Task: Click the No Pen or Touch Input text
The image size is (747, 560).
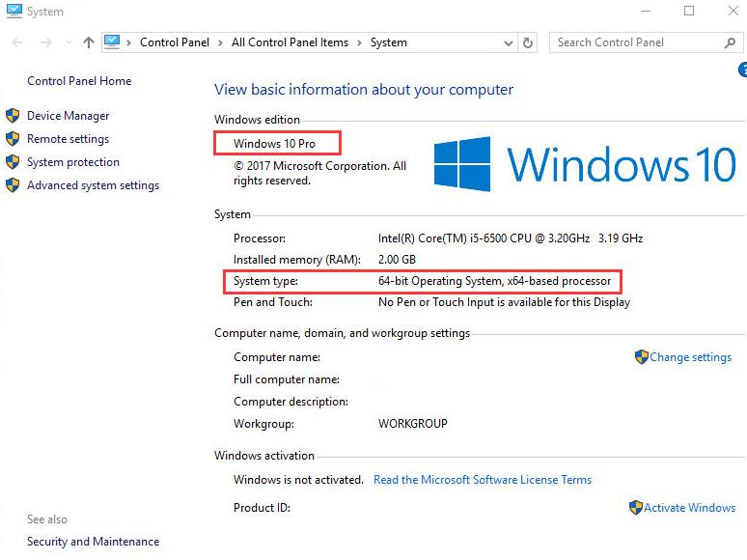Action: click(504, 302)
